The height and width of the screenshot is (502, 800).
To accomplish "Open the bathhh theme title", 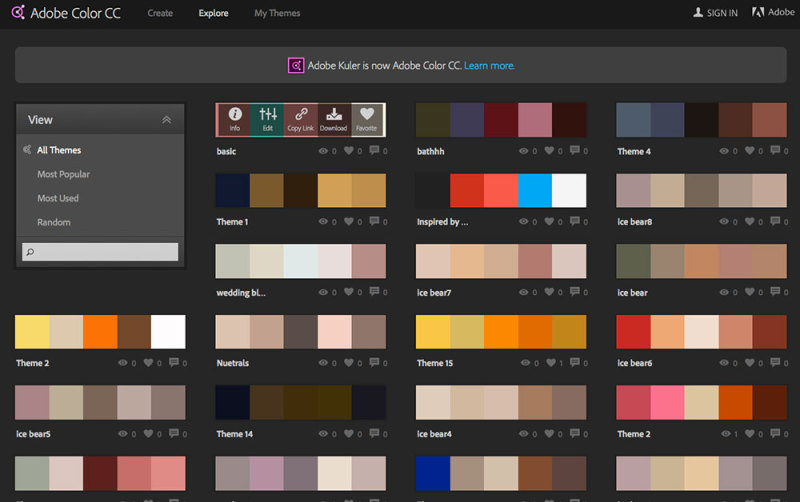I will [x=430, y=151].
